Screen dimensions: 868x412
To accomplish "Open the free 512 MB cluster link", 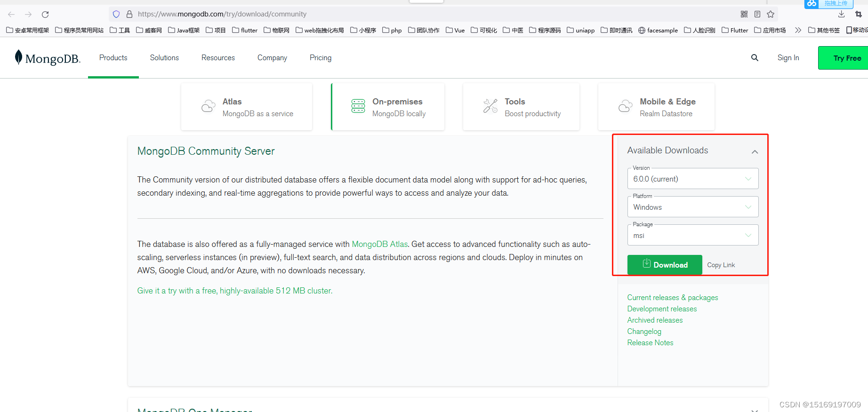I will (235, 291).
